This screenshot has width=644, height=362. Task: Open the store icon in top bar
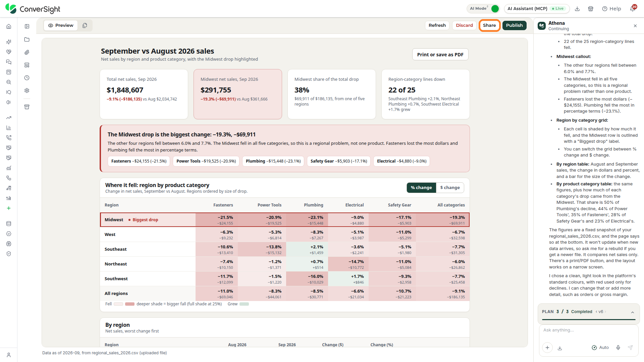click(591, 9)
